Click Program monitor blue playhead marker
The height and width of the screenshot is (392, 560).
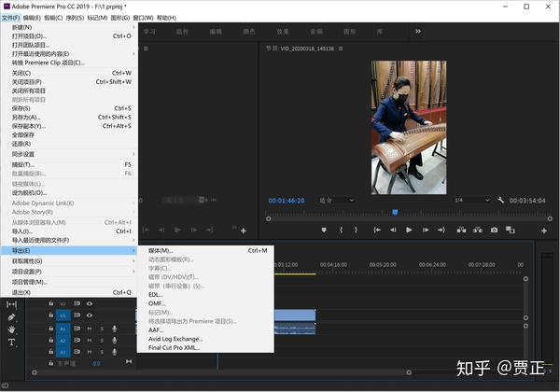(395, 212)
